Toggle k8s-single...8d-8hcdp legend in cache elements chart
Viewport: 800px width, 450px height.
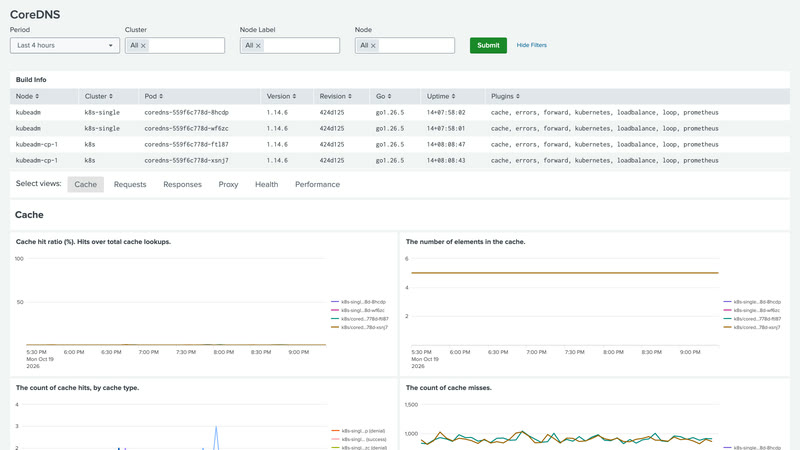(752, 302)
